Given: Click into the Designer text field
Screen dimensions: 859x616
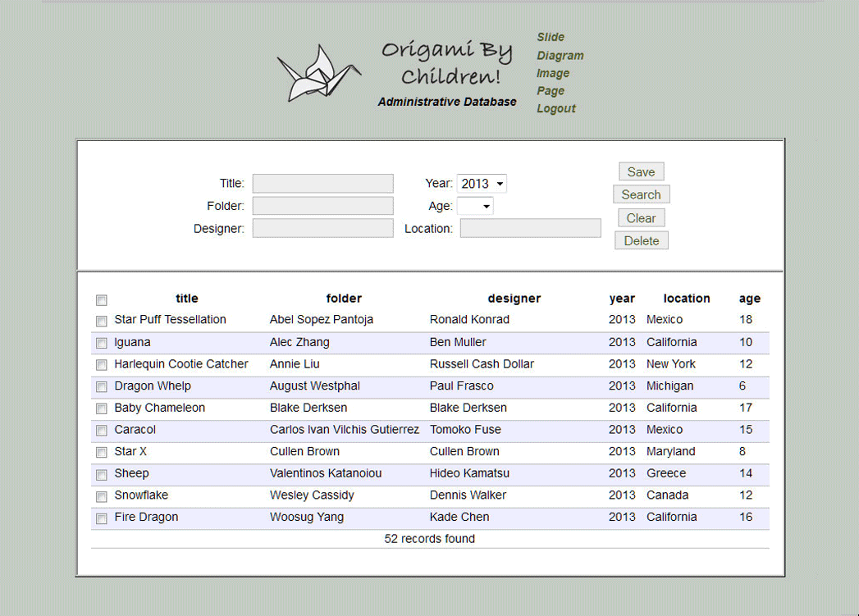Looking at the screenshot, I should coord(322,229).
